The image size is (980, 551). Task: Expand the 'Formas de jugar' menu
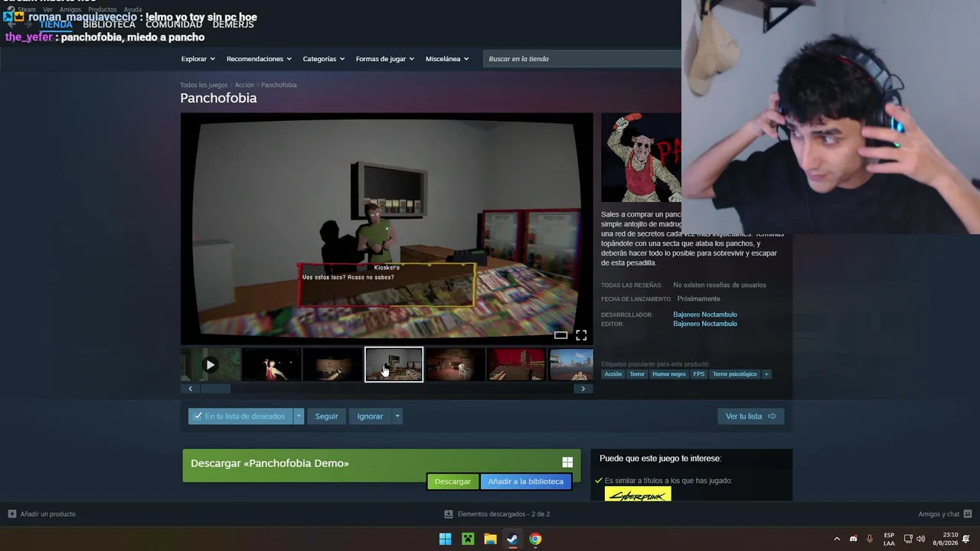[385, 59]
